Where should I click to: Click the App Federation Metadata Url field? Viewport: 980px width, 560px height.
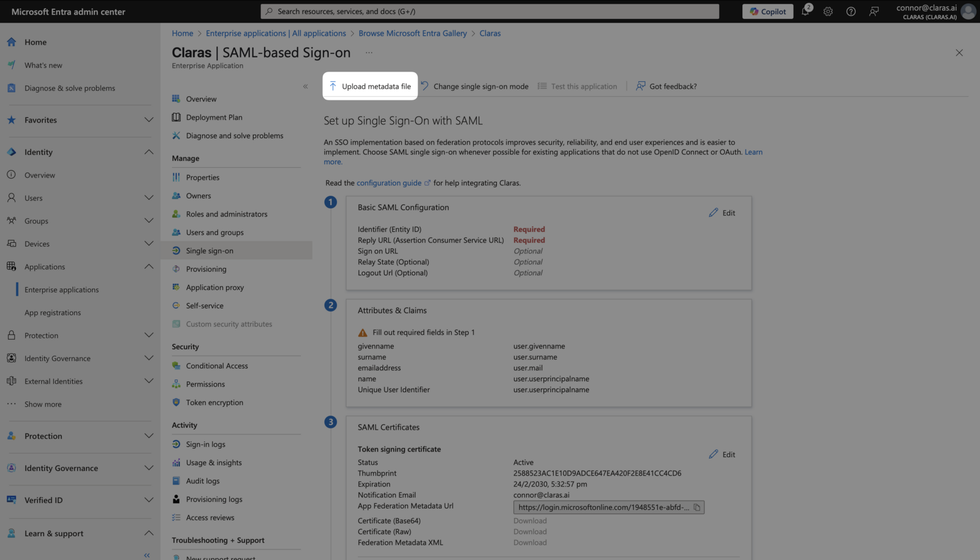(x=609, y=507)
